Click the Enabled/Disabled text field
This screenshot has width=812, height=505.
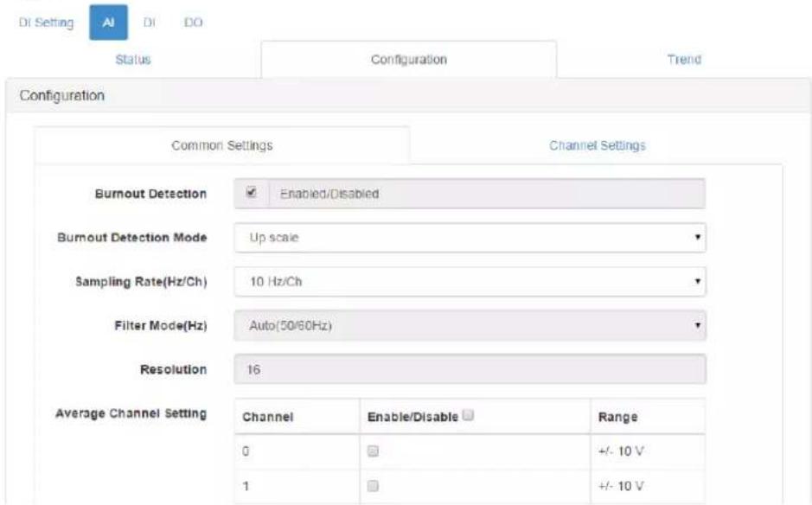coord(487,194)
